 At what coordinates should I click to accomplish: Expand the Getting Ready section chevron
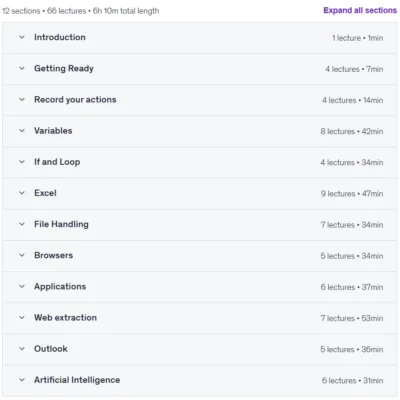[x=22, y=68]
